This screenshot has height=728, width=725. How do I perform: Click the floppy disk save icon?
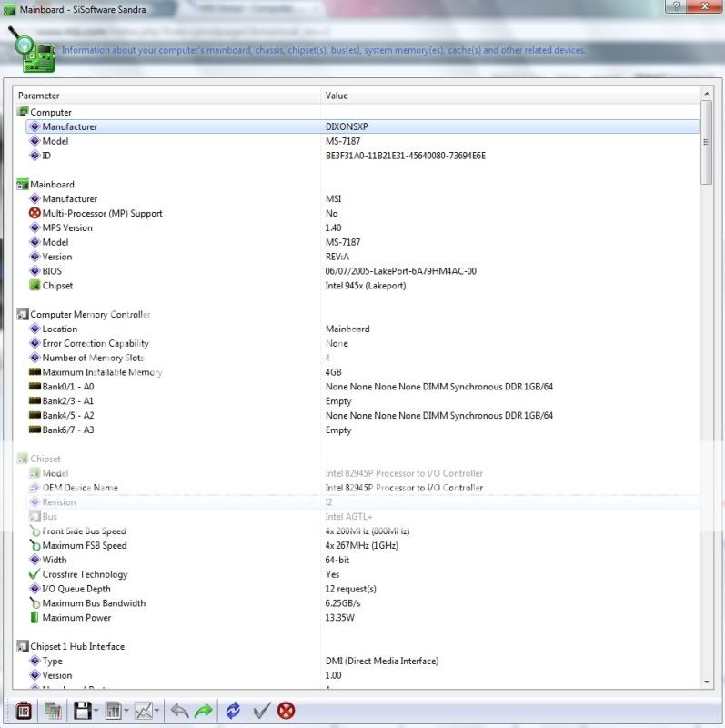coord(82,711)
